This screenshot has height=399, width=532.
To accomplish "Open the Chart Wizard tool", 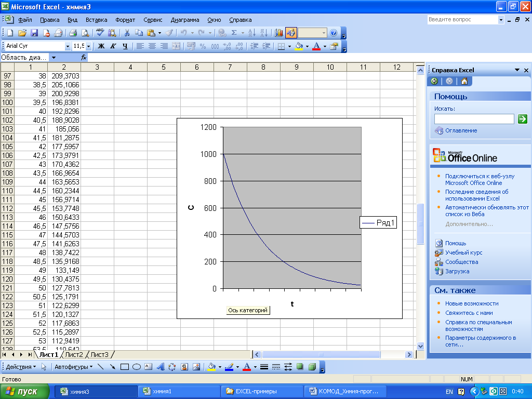I will 279,33.
